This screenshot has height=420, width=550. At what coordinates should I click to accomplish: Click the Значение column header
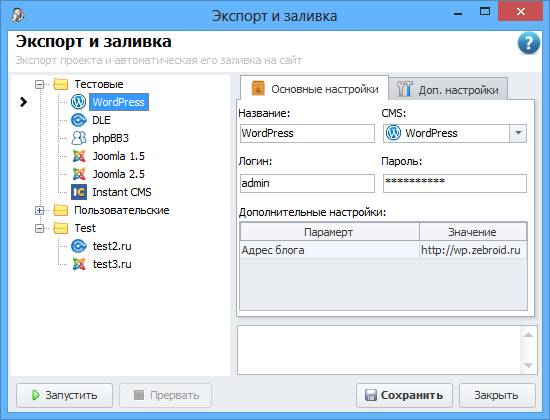473,232
